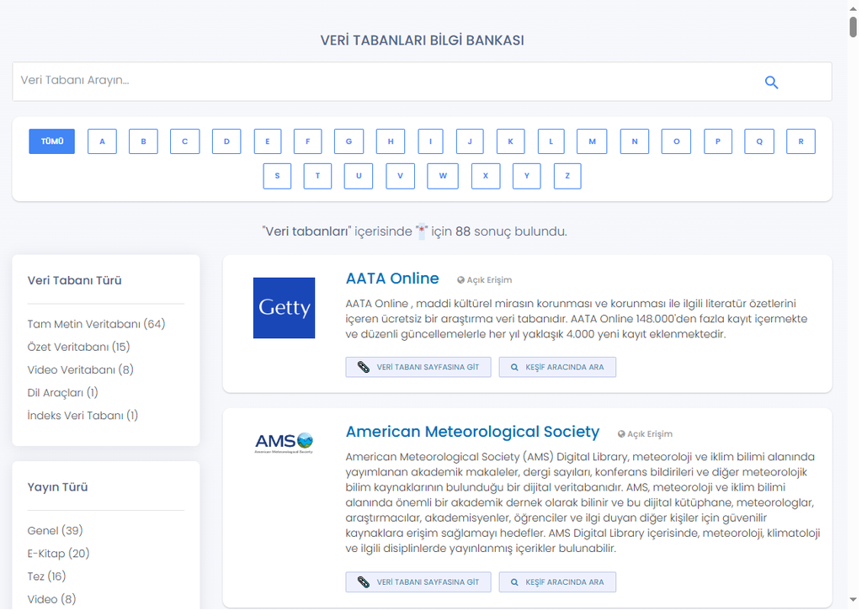Filter databases by letter M

[x=592, y=141]
